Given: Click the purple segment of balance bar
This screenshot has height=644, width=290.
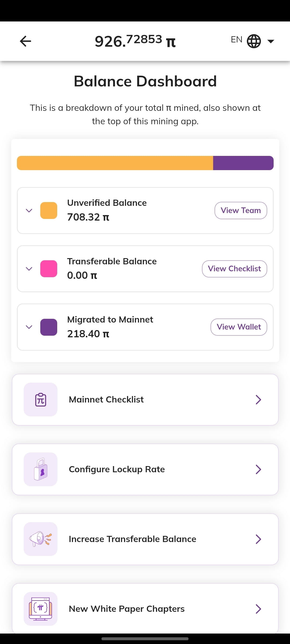Looking at the screenshot, I should tap(243, 163).
